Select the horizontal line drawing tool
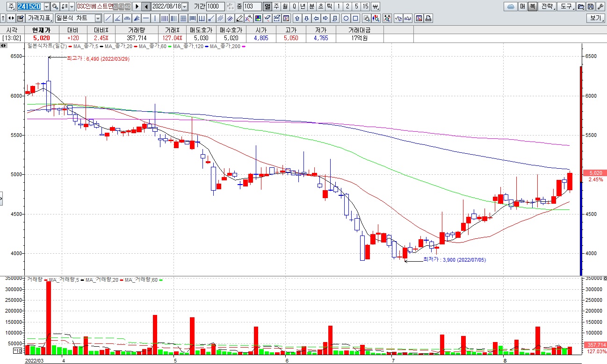 tap(145, 18)
